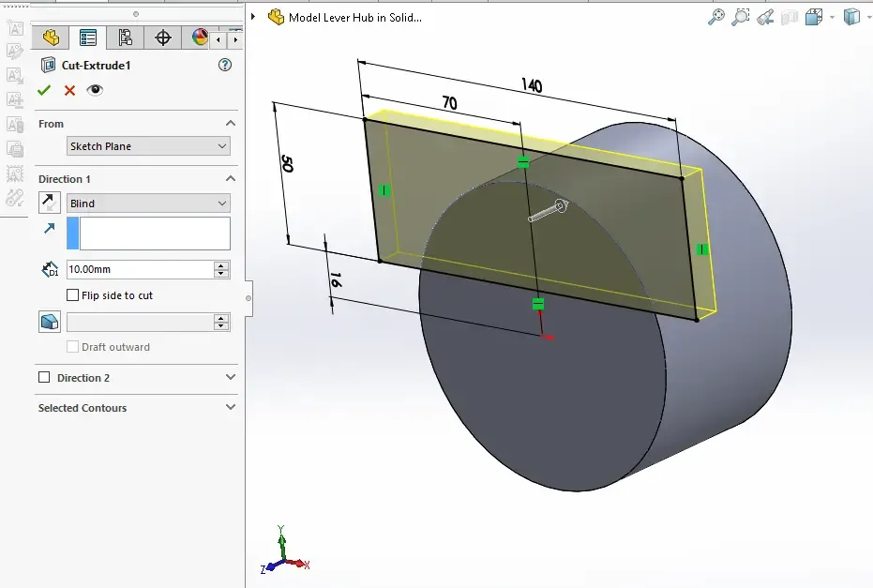
Task: Increase depth with the up spinner arrow
Action: [x=221, y=265]
